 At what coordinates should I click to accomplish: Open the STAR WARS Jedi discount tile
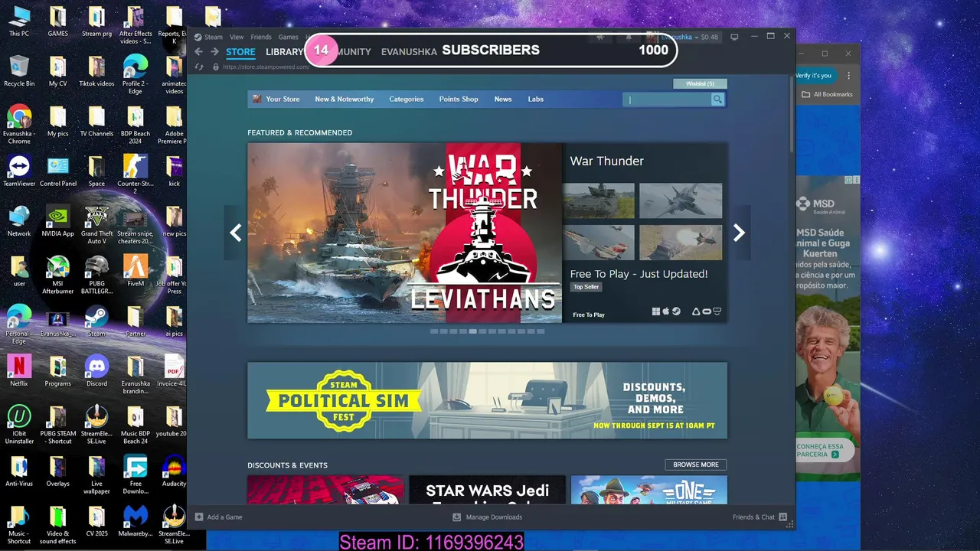point(487,490)
